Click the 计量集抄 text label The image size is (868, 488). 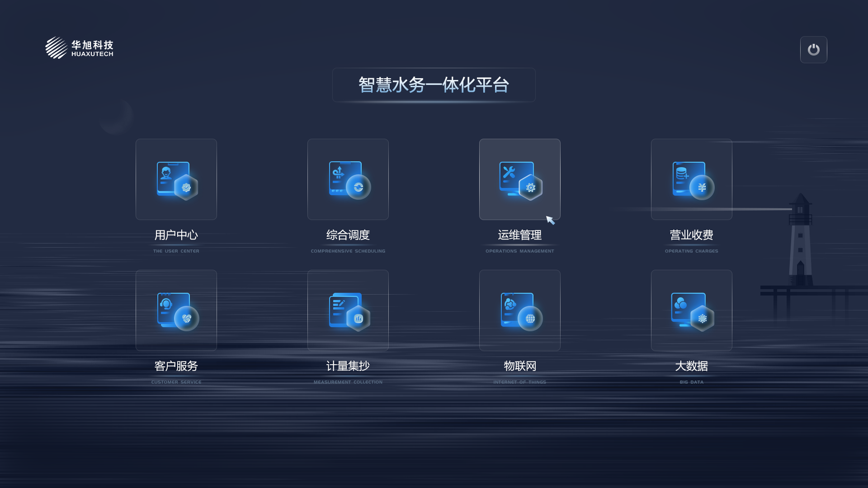[x=348, y=366]
